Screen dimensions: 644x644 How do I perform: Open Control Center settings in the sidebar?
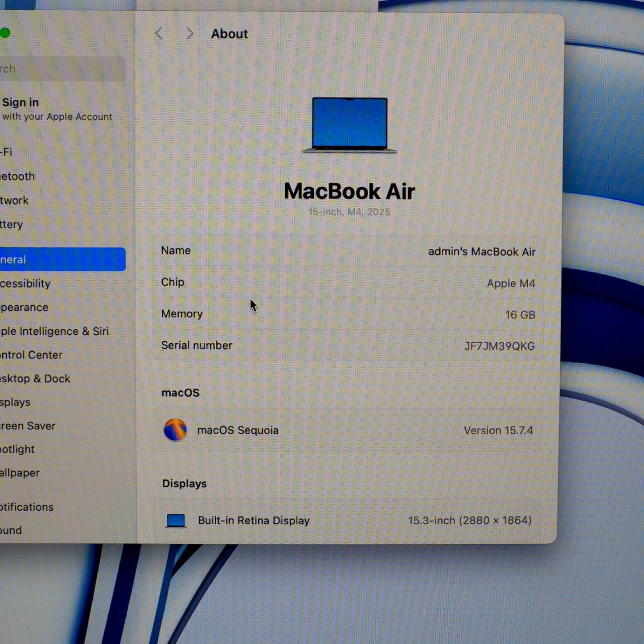(31, 355)
